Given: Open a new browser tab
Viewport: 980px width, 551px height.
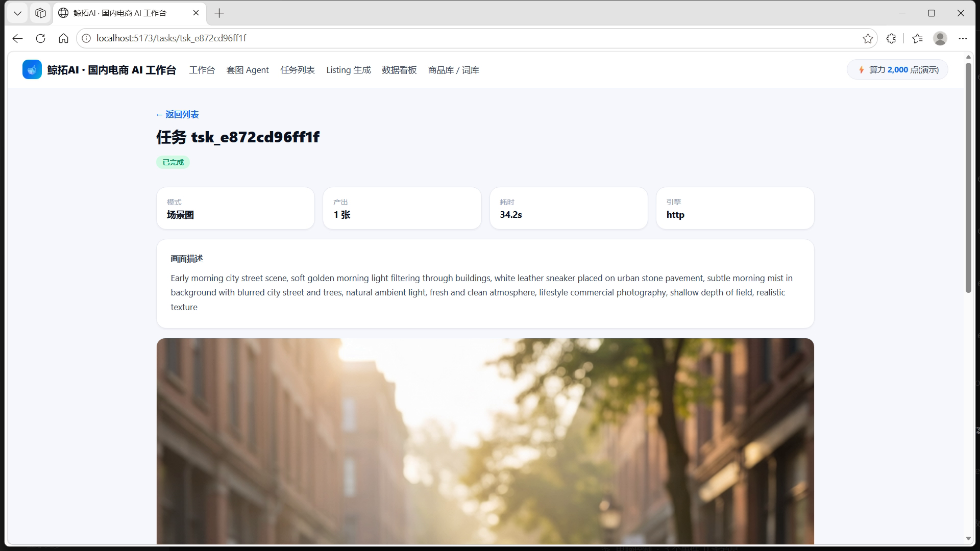Looking at the screenshot, I should (219, 13).
